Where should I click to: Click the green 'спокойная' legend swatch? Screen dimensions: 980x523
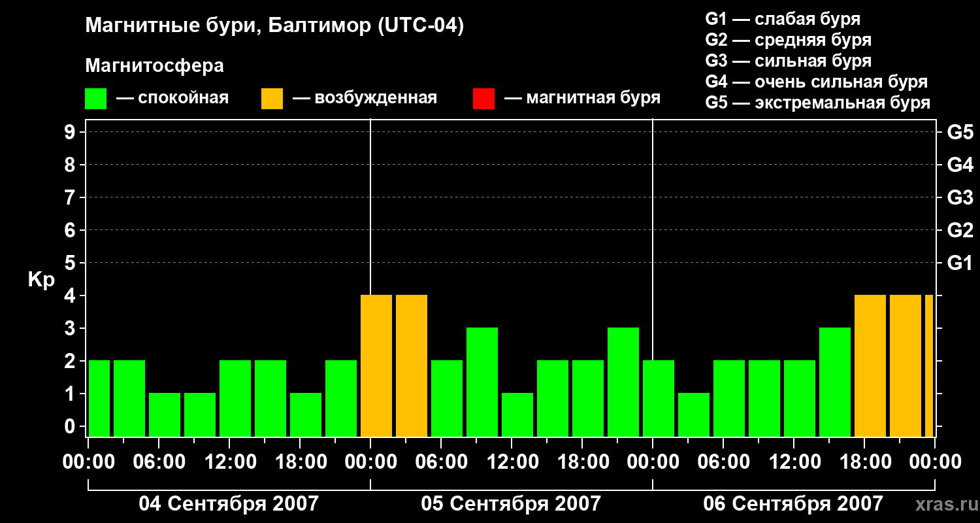96,99
